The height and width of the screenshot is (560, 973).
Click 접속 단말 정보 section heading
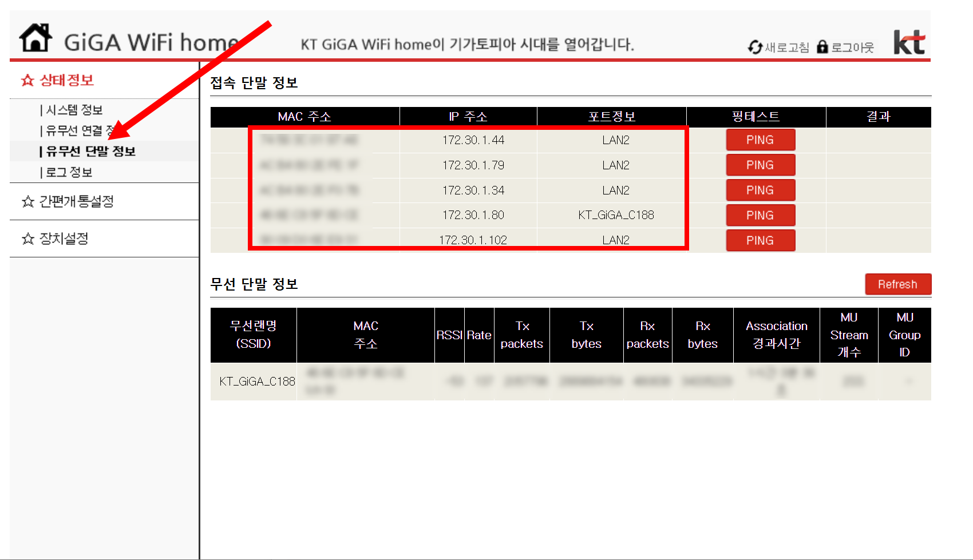point(254,83)
